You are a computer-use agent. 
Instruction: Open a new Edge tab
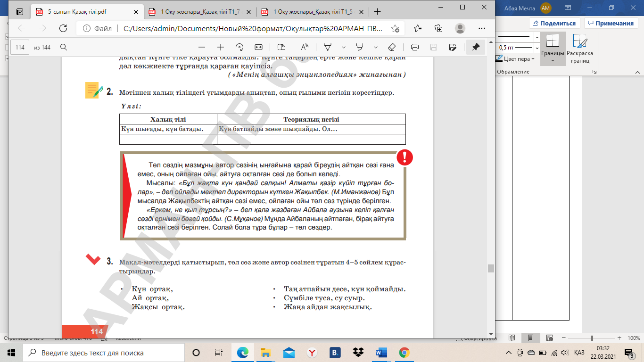377,12
